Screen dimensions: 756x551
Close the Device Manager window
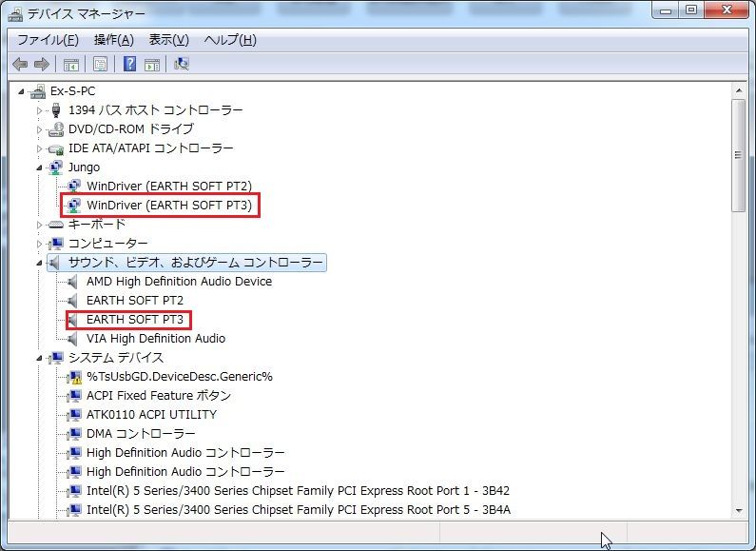pos(727,10)
